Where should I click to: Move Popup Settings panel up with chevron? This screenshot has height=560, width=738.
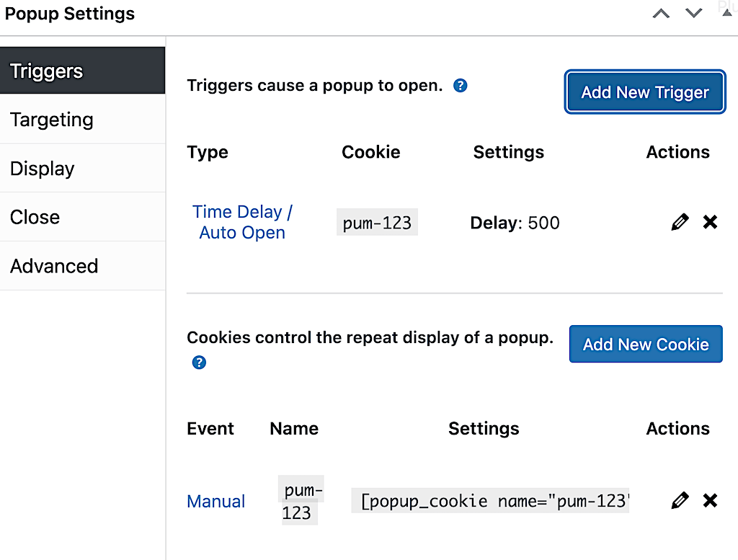661,14
